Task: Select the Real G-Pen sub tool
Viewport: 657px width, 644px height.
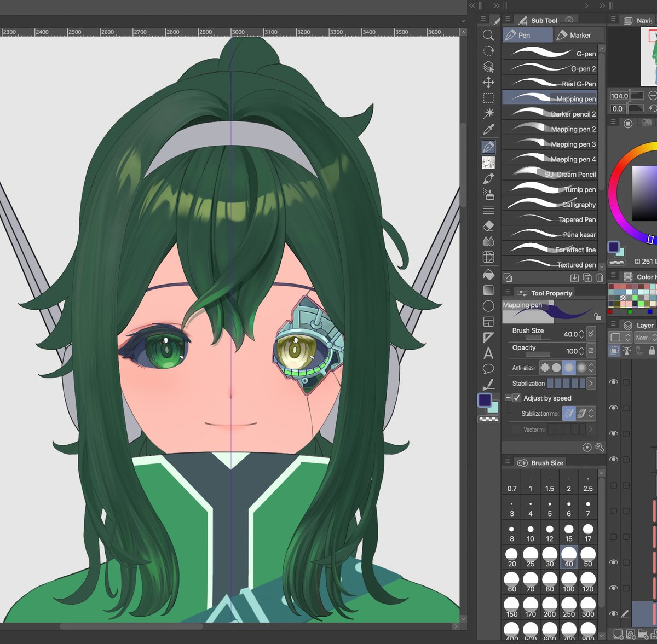Action: point(550,83)
